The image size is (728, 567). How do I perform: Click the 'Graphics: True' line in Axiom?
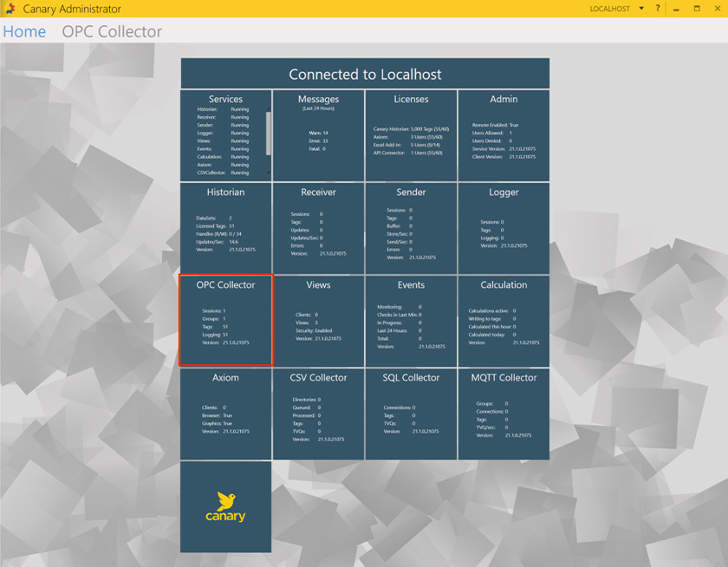tap(217, 423)
